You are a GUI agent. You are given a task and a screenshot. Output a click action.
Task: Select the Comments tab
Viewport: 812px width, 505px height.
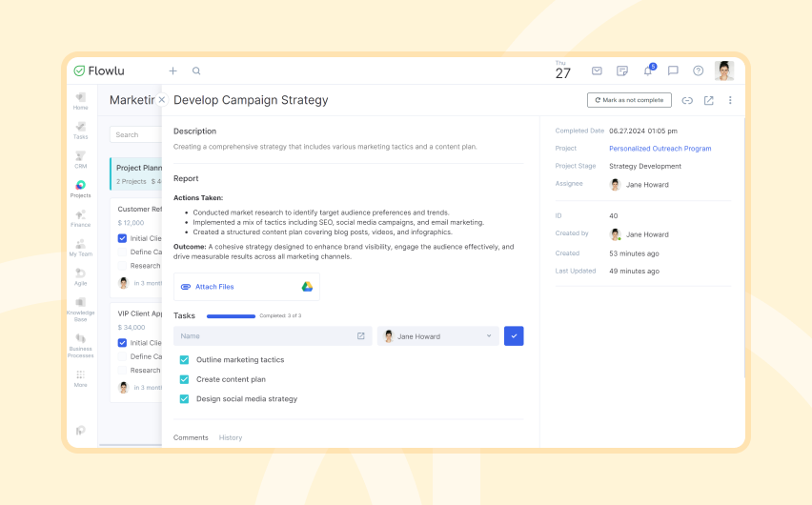tap(191, 437)
